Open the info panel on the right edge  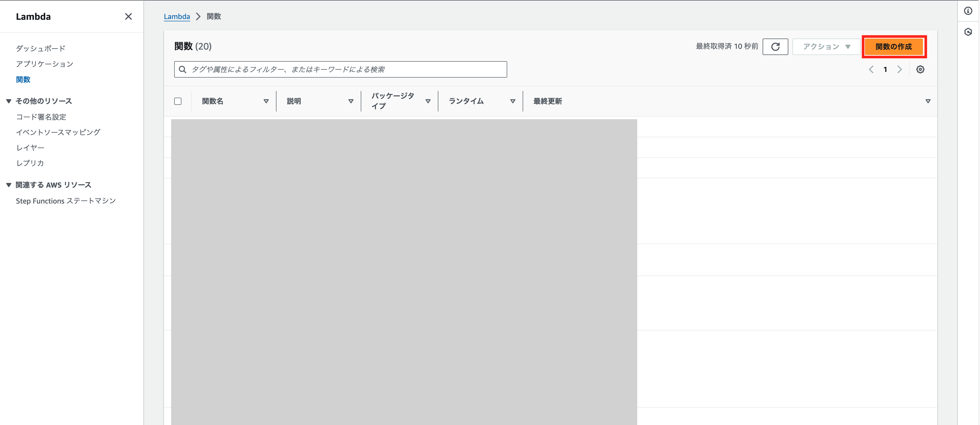coord(969,11)
